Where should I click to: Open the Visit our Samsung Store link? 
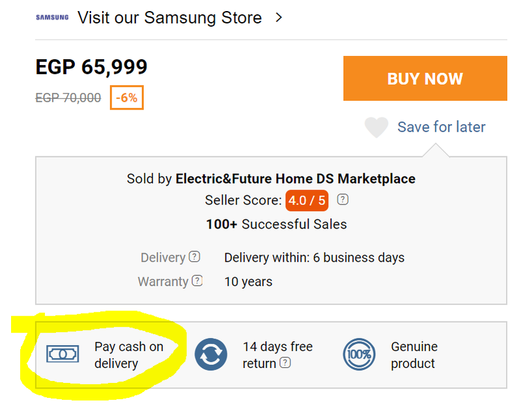[x=169, y=18]
